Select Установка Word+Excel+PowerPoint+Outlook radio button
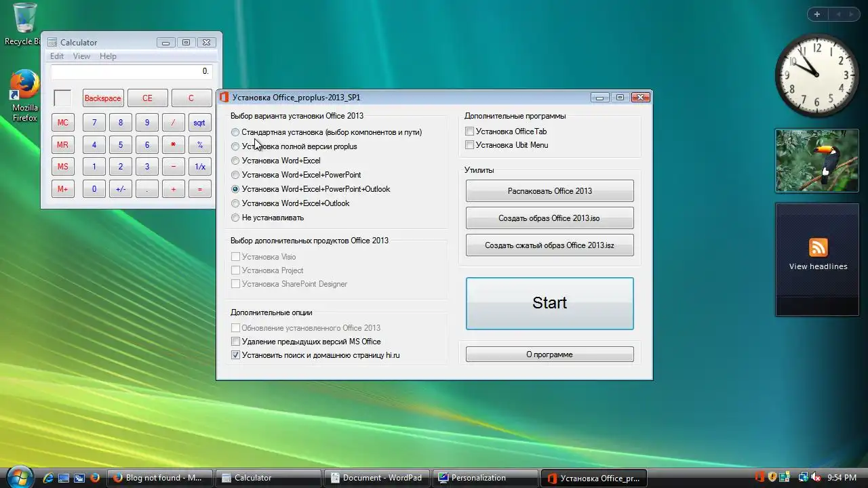This screenshot has height=488, width=868. pyautogui.click(x=235, y=189)
